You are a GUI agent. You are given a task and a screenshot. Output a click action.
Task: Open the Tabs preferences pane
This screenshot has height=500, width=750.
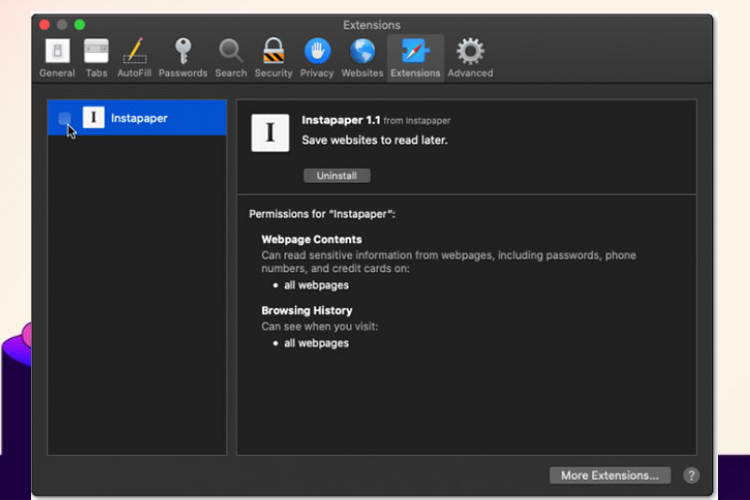pyautogui.click(x=96, y=58)
